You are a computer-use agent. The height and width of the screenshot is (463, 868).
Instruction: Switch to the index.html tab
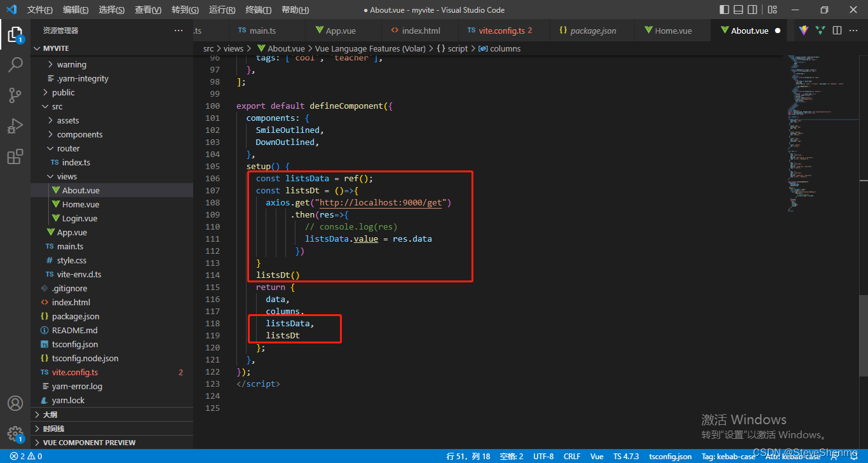[x=421, y=31]
